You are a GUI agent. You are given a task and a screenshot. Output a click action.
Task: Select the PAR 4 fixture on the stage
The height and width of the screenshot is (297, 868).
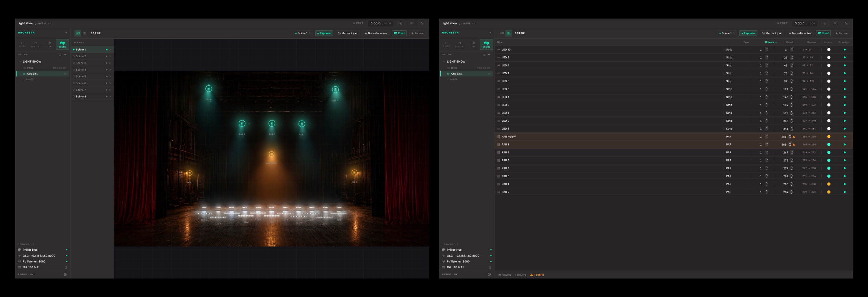(x=335, y=90)
